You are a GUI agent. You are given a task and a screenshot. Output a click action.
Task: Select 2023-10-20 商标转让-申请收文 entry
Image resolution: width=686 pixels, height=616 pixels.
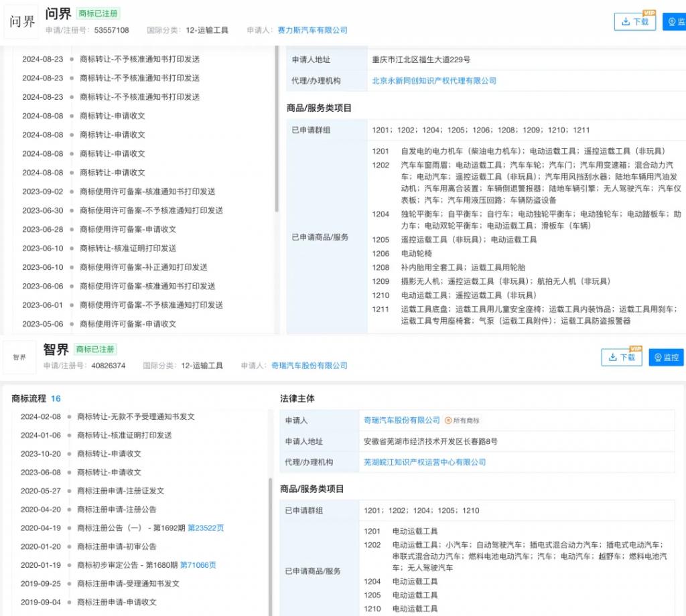coord(81,454)
